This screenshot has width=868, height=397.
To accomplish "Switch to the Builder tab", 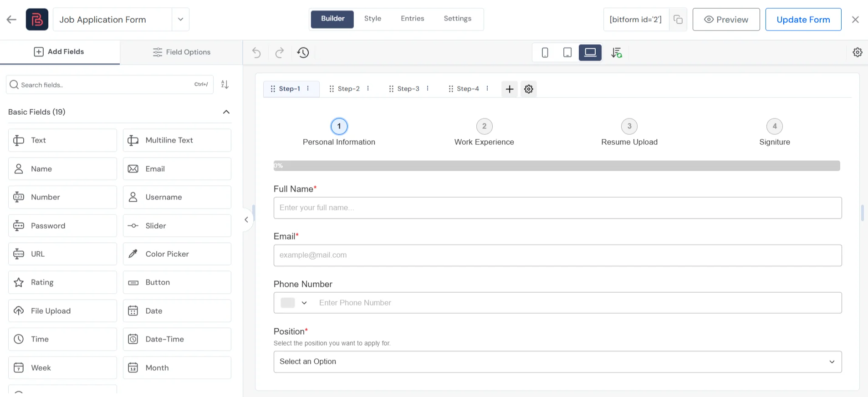I will coord(332,19).
